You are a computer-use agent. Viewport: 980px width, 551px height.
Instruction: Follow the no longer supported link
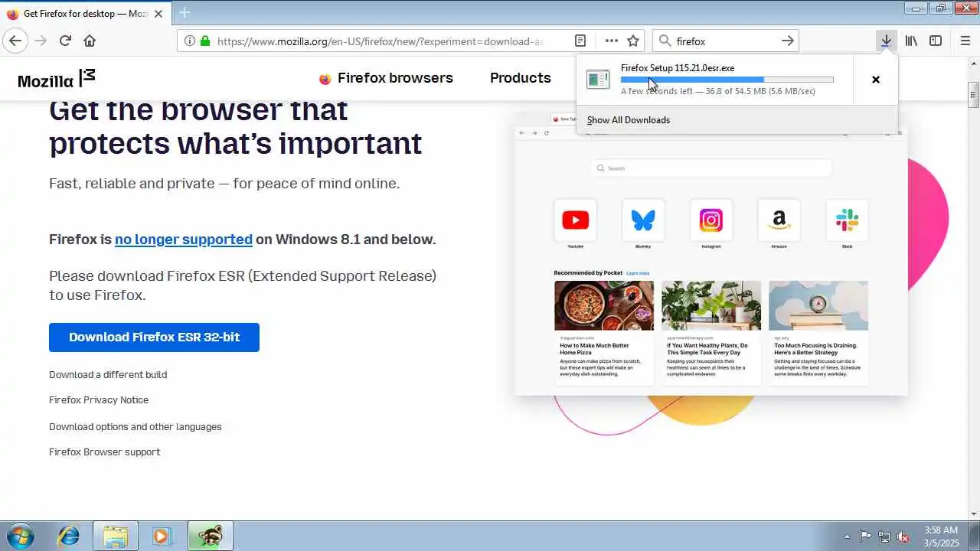pyautogui.click(x=184, y=239)
